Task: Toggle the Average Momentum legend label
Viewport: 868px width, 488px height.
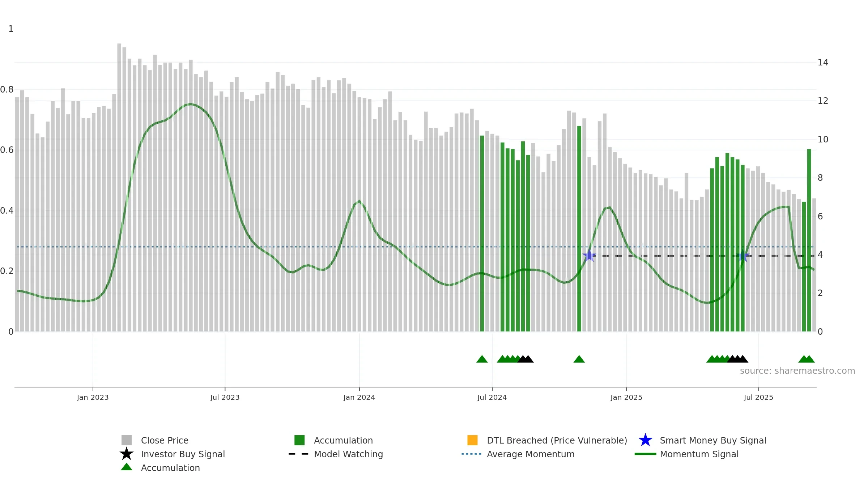Action: pos(531,454)
